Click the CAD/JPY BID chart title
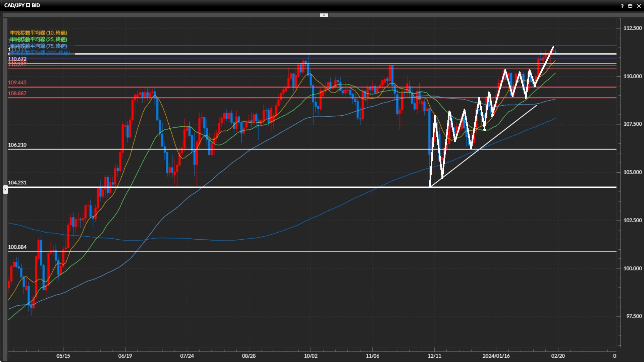644x362 pixels. (22, 5)
